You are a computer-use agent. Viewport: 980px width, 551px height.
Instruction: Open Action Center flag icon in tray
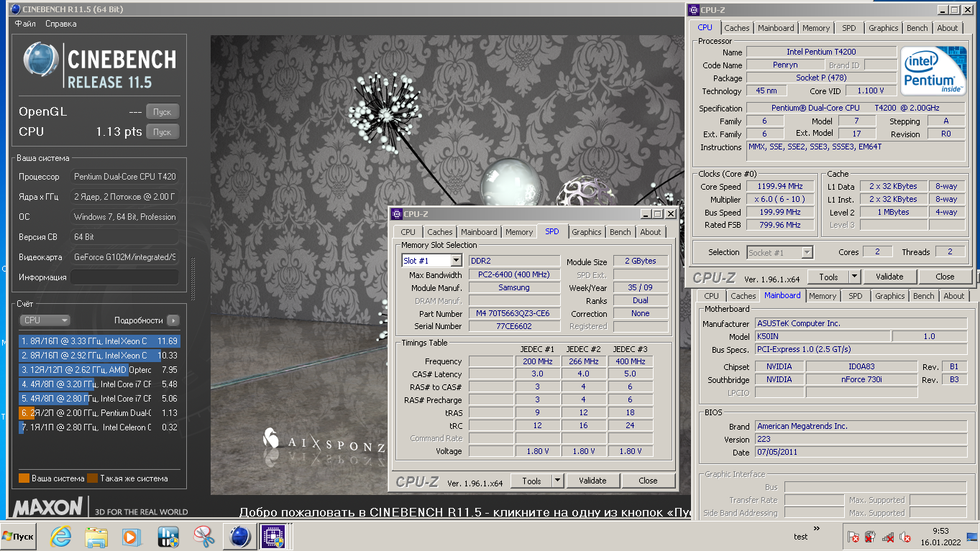point(853,537)
